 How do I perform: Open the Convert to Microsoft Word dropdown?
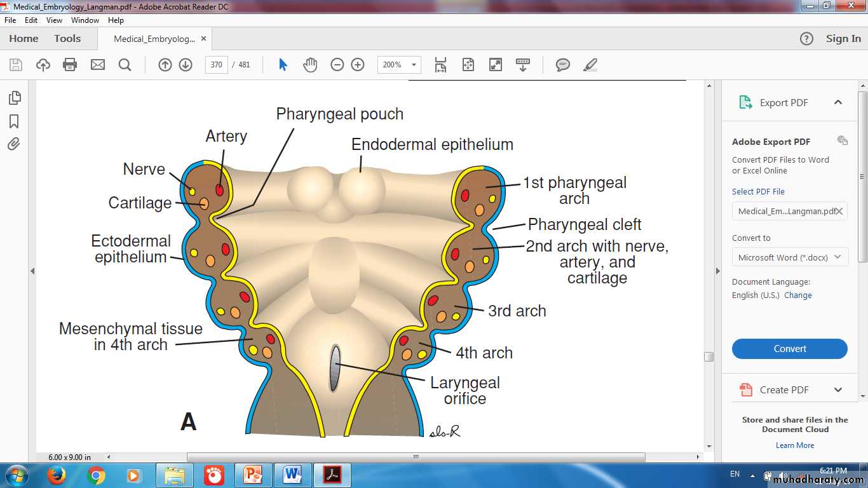pyautogui.click(x=789, y=257)
